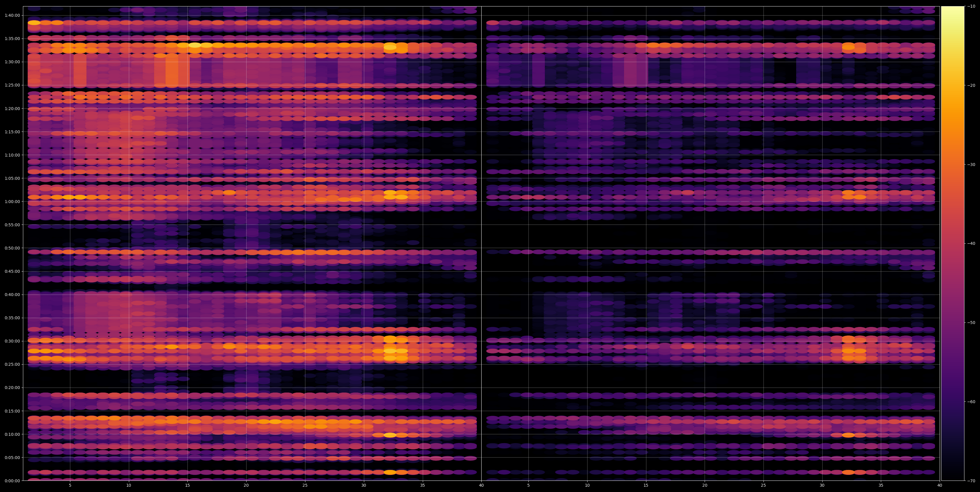This screenshot has width=980, height=492.
Task: Select the −60 colorbar scale label
Action: (971, 402)
